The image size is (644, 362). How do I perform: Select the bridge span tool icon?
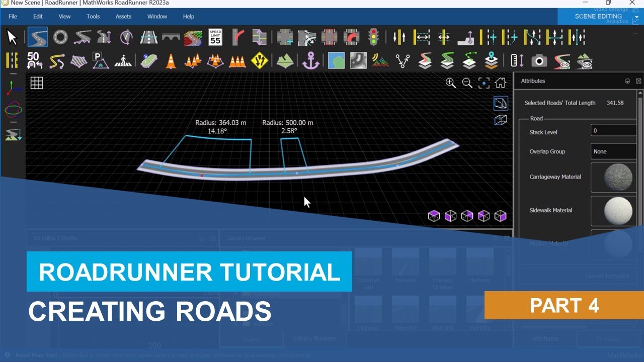[x=171, y=37]
